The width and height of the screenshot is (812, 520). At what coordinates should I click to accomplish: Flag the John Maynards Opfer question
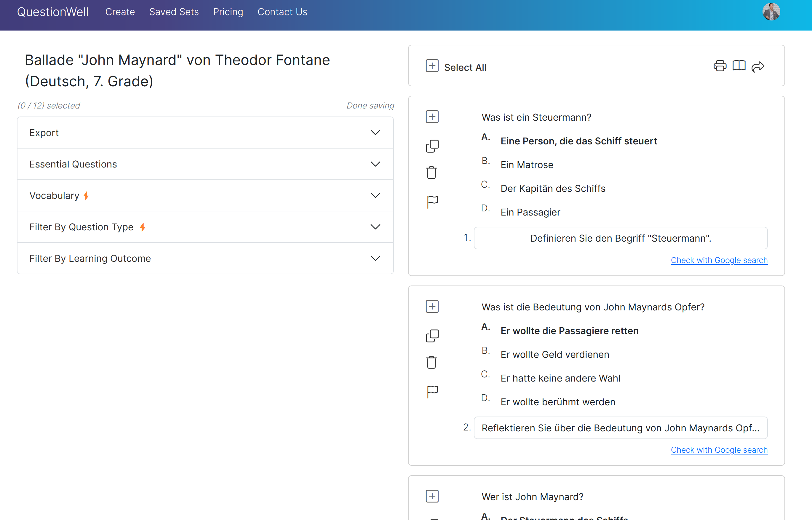pos(432,392)
